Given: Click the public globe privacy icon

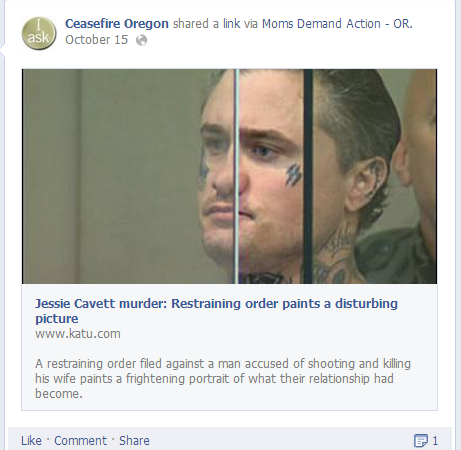Looking at the screenshot, I should click(141, 40).
